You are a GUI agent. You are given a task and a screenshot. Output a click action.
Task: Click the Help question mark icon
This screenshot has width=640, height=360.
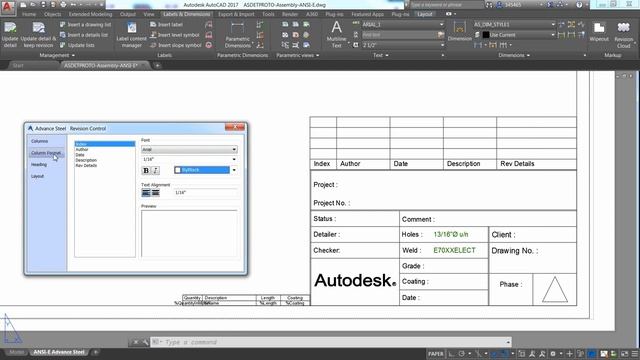[x=579, y=5]
